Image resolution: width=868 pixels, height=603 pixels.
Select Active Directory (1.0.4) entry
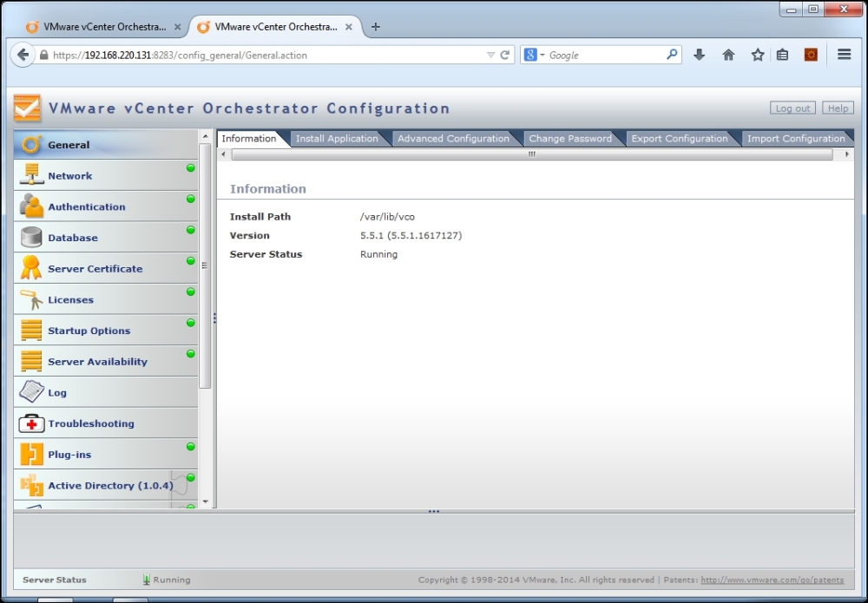(x=106, y=485)
